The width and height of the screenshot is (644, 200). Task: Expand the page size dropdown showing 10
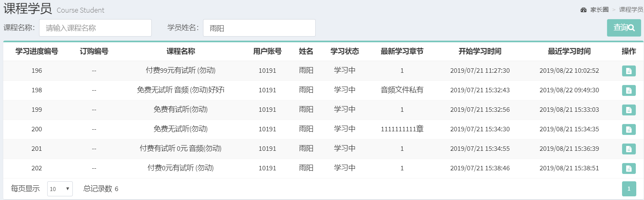(x=60, y=189)
